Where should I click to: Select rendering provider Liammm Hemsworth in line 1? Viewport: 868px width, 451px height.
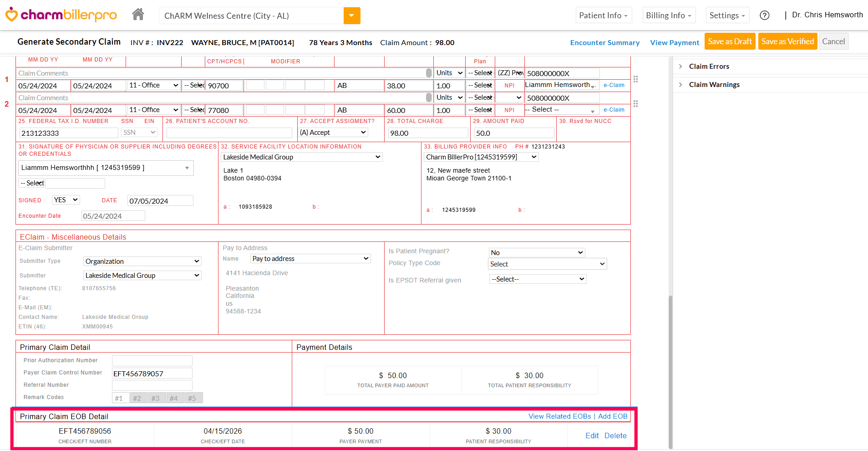coord(562,85)
